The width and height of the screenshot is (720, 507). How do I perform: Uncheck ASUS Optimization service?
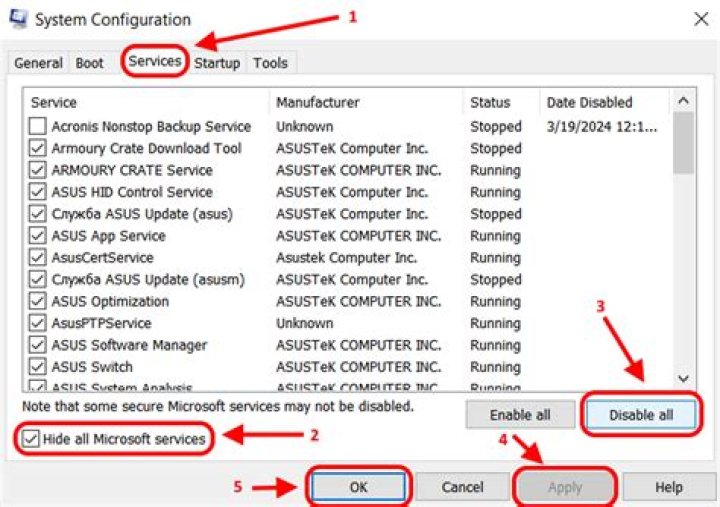(37, 301)
